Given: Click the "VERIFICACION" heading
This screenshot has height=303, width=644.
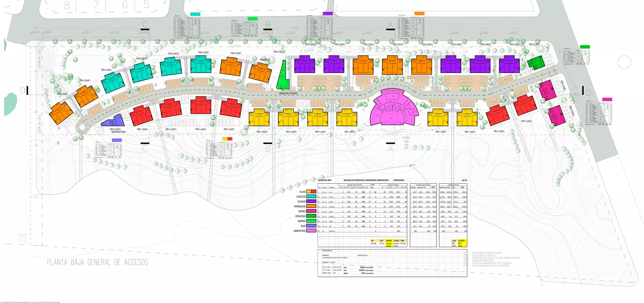Looking at the screenshot, I should tap(399, 180).
